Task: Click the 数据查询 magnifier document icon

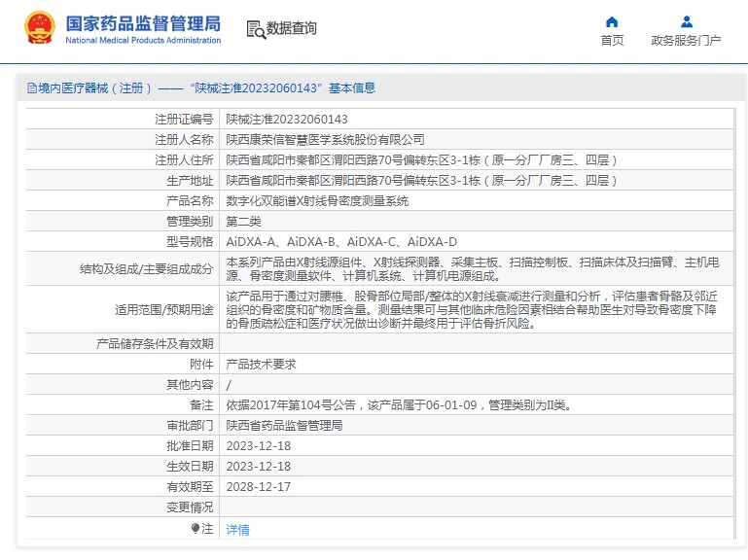Action: click(255, 29)
